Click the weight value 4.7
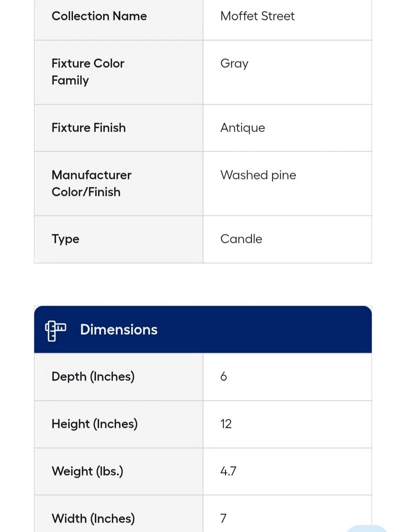This screenshot has width=406, height=532. [x=228, y=472]
